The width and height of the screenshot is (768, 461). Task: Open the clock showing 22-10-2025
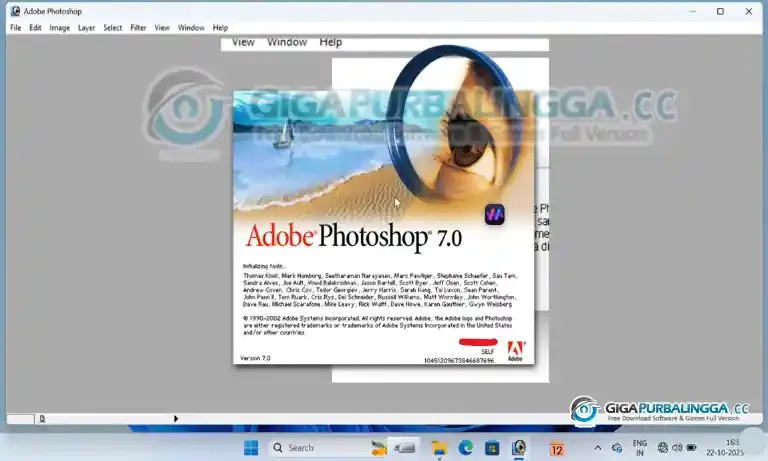726,448
